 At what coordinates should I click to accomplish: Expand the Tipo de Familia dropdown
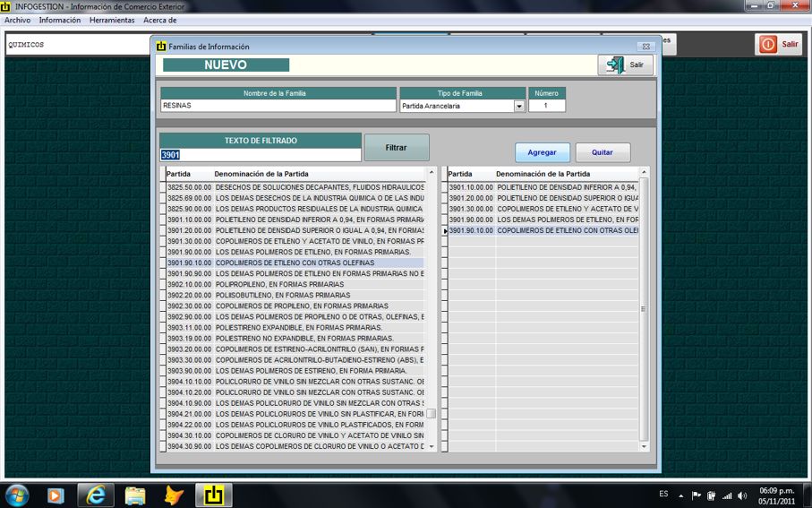point(518,106)
